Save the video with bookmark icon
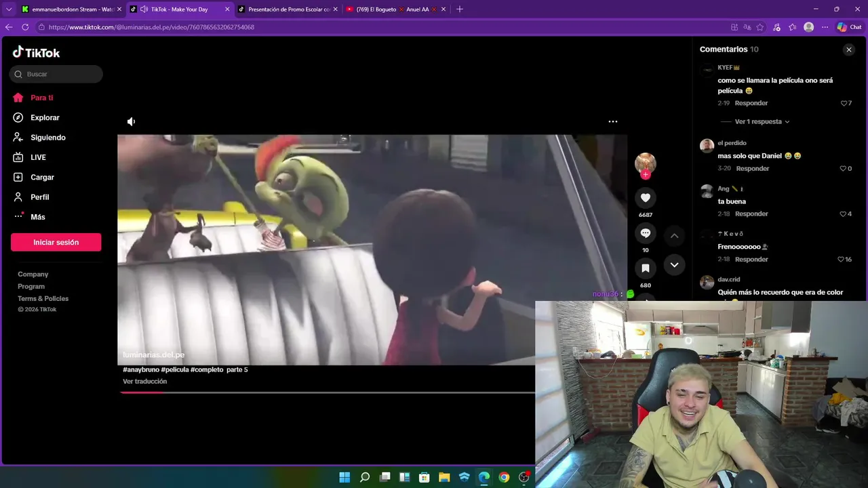The width and height of the screenshot is (868, 488). [x=646, y=268]
